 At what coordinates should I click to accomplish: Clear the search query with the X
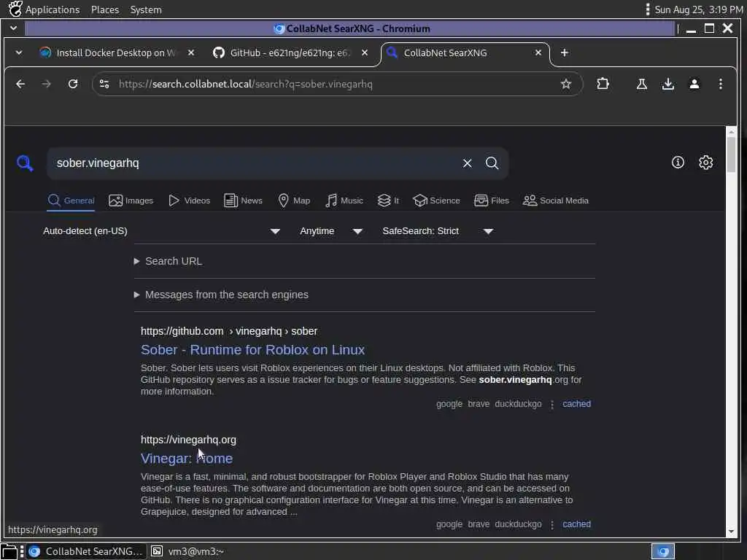click(467, 163)
